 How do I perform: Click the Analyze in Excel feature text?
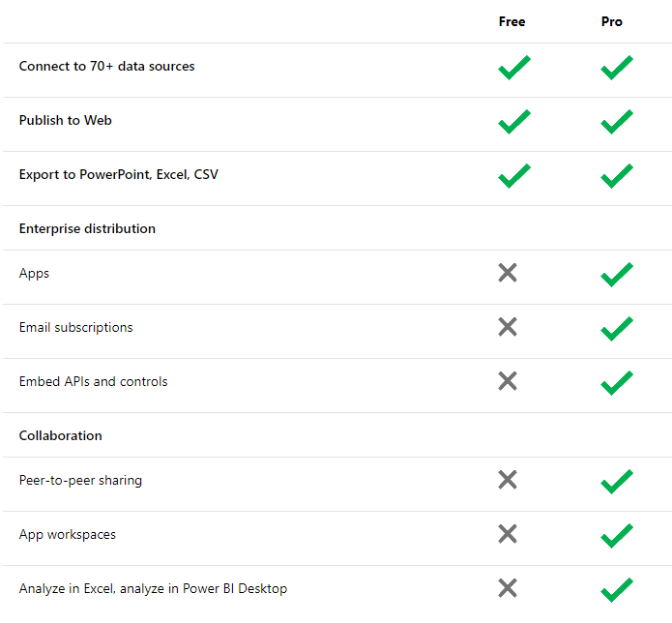click(x=153, y=589)
